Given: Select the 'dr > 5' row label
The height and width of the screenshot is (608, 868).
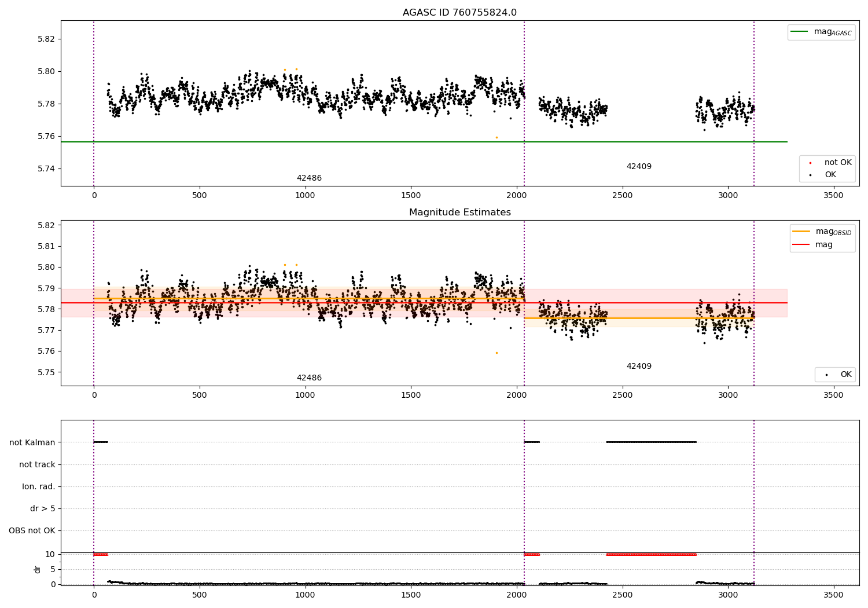Looking at the screenshot, I should (x=43, y=508).
